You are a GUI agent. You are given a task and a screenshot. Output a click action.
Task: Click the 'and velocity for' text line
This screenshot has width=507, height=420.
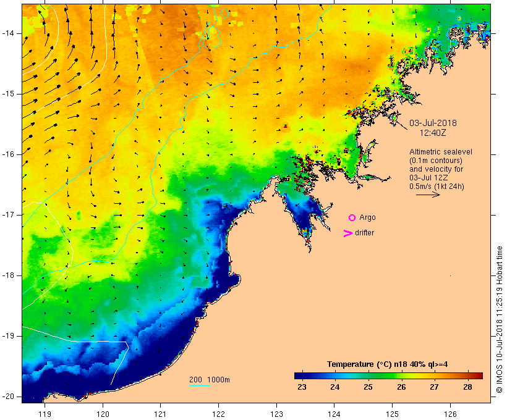pyautogui.click(x=436, y=169)
